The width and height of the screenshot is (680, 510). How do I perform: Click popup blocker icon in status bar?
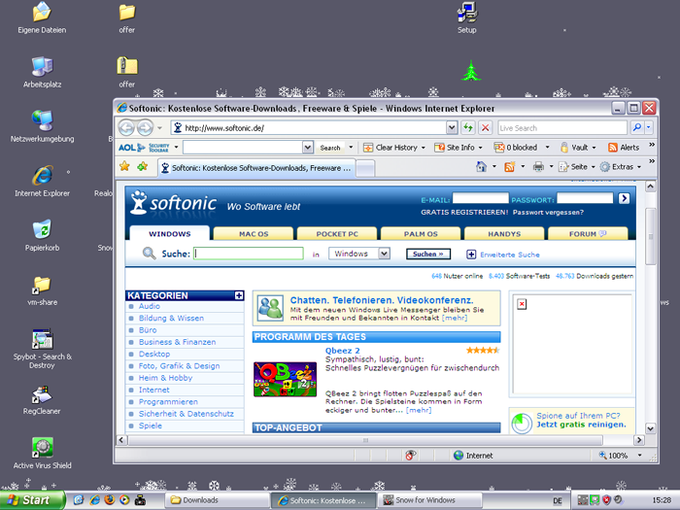pos(410,455)
